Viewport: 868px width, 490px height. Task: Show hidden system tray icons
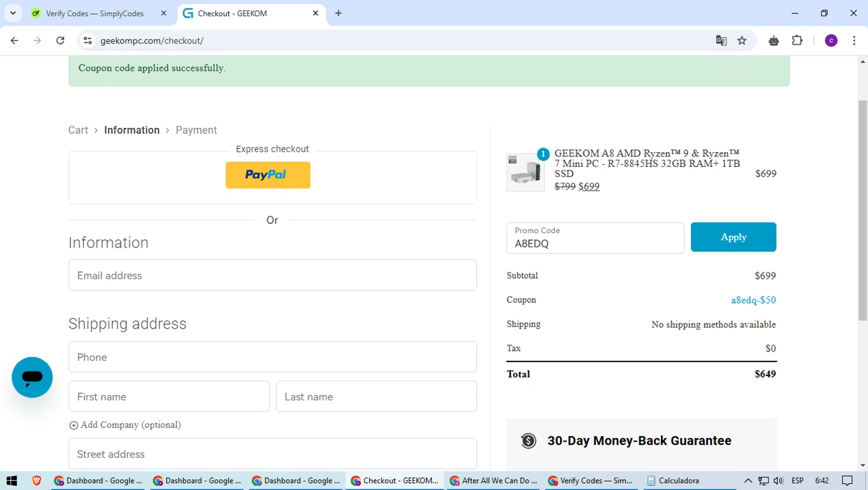(x=748, y=481)
